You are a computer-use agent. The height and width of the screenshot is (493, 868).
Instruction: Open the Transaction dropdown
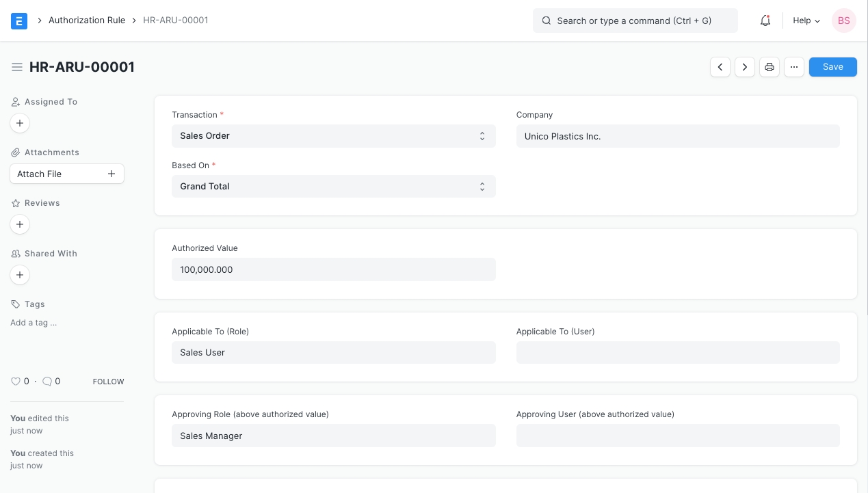(x=333, y=136)
